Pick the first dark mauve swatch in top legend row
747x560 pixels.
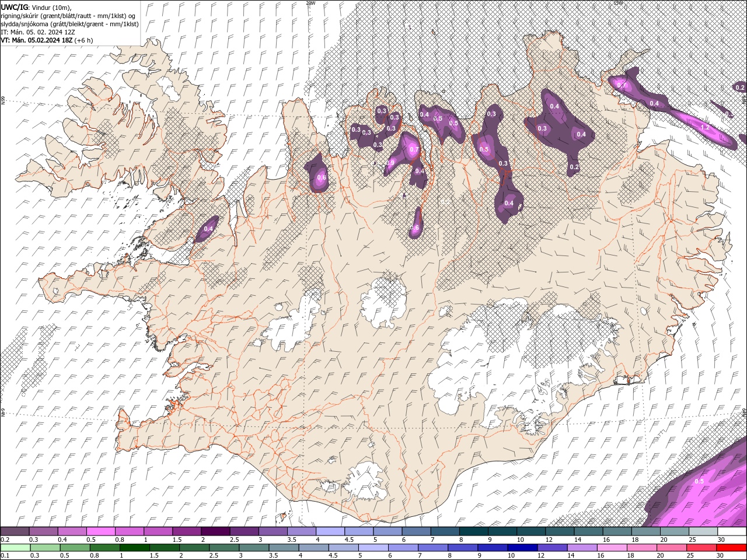click(x=15, y=531)
